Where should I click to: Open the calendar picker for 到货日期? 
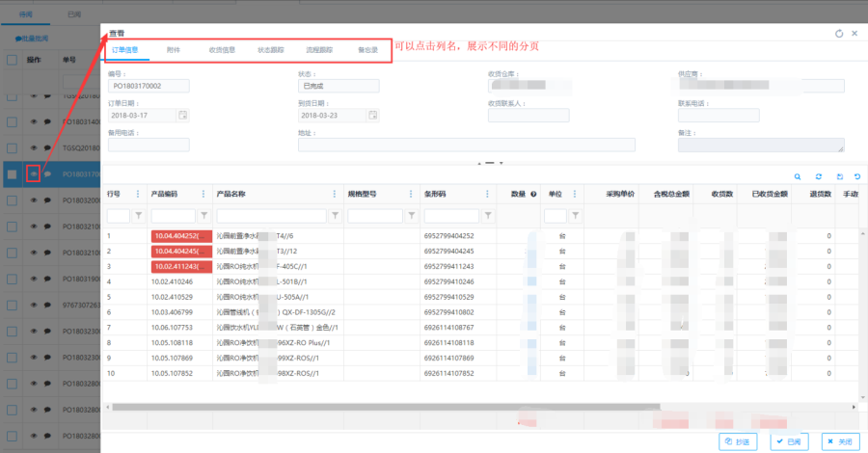[x=373, y=115]
